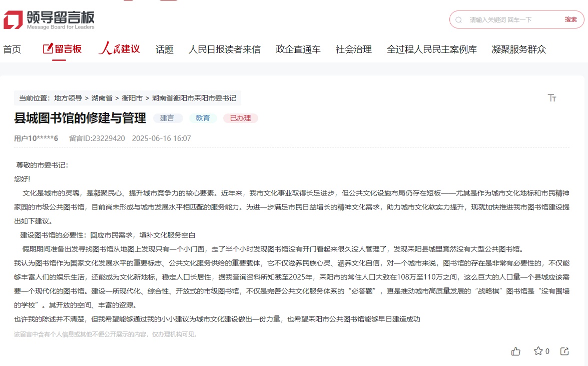Like the message with thumbs-up icon

tap(516, 351)
